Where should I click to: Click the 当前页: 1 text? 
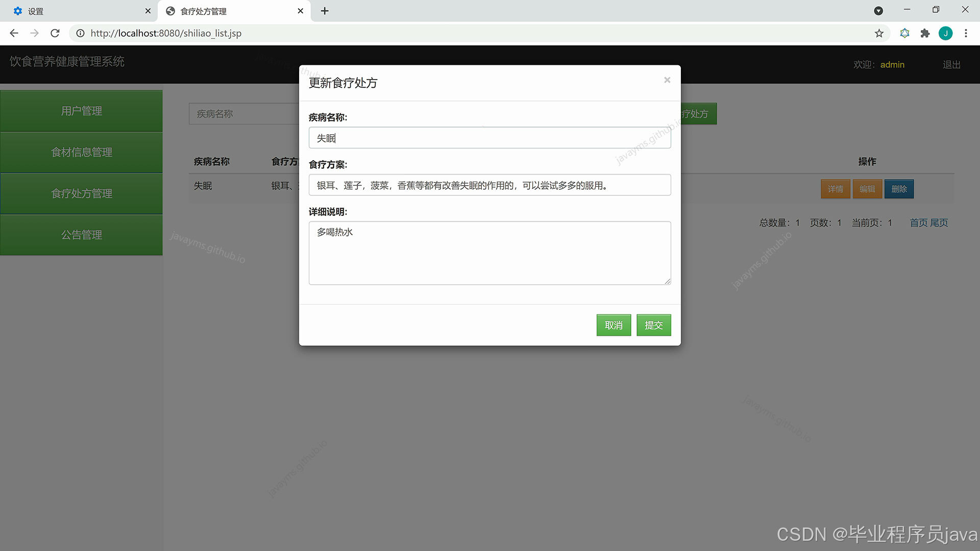click(872, 223)
